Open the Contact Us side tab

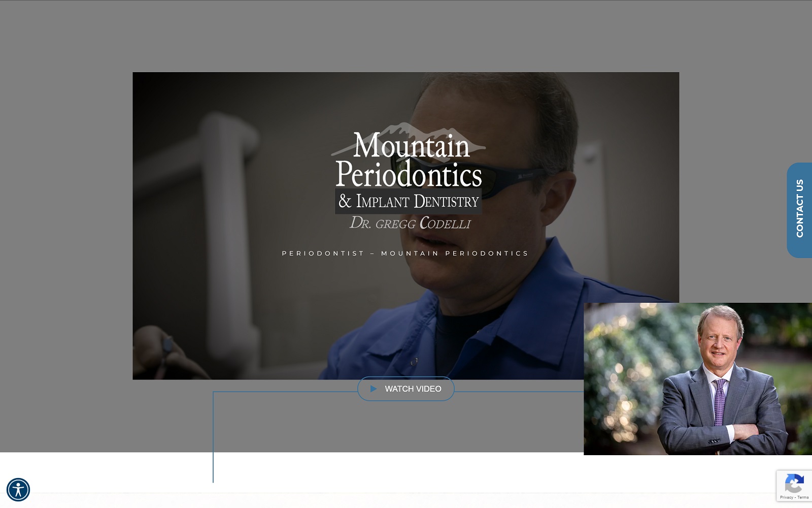799,210
